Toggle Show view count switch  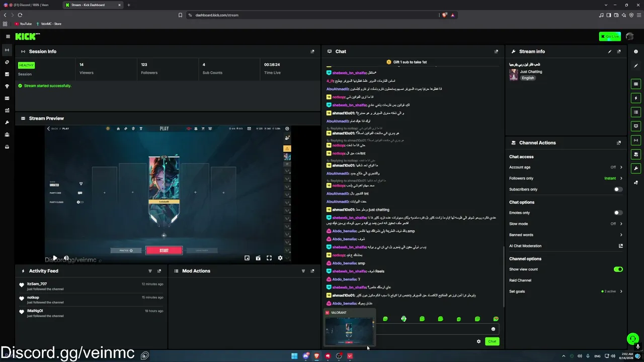[618, 269]
